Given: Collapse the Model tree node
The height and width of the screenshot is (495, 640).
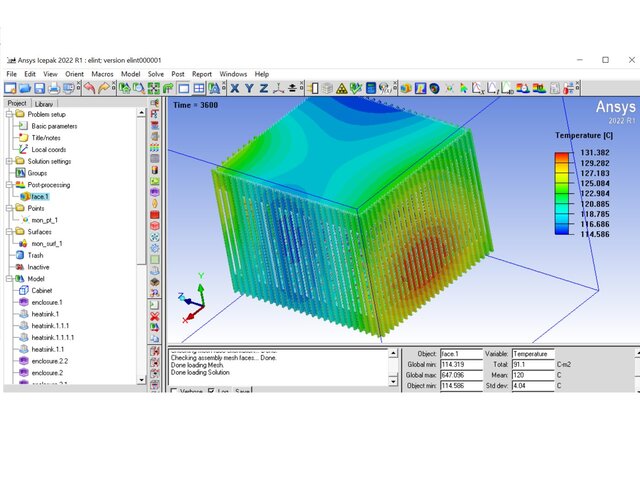Looking at the screenshot, I should pyautogui.click(x=9, y=279).
